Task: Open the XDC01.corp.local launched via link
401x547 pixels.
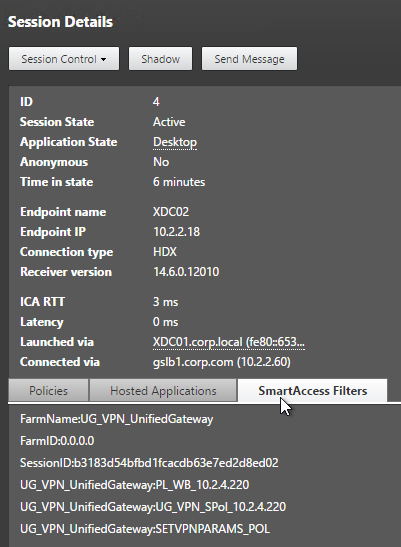Action: [x=229, y=342]
